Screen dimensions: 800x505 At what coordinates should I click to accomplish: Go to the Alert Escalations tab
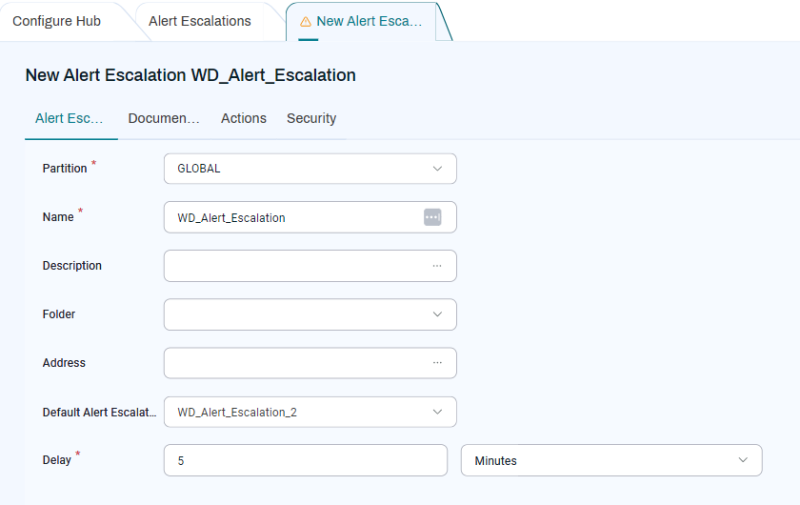click(x=200, y=21)
